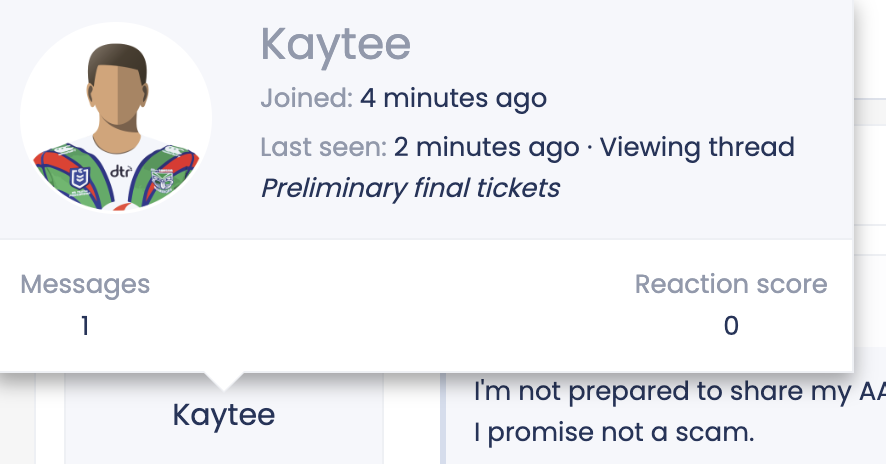Screen dimensions: 886x464
Task: Click the tooltip pointer arrow above the lower Kaytee username
Action: 224,381
